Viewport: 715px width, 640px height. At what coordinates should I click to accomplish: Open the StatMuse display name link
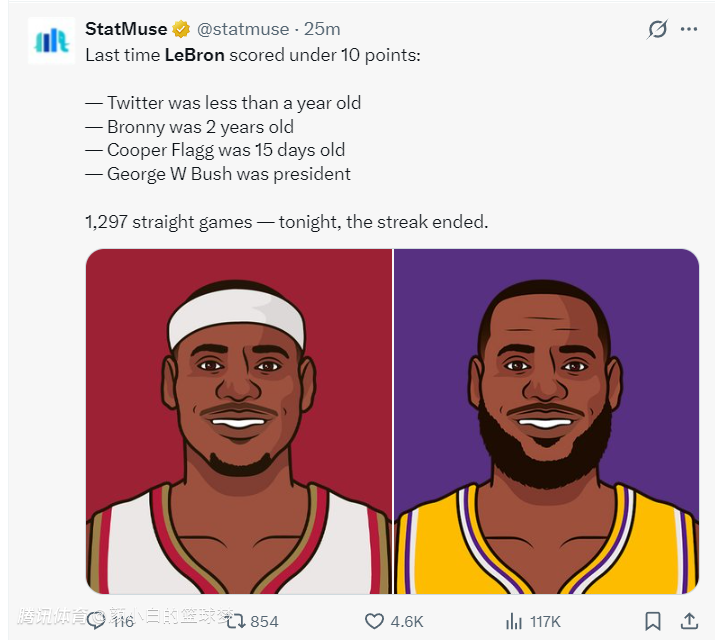126,29
